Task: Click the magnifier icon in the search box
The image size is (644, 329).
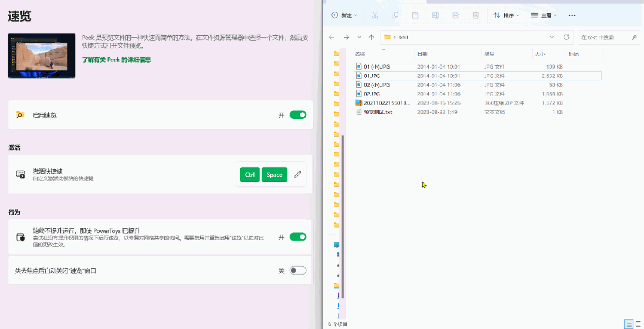Action: (x=634, y=38)
